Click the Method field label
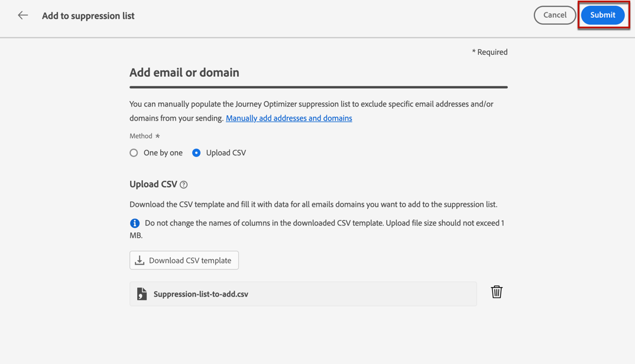The height and width of the screenshot is (364, 635). 141,136
